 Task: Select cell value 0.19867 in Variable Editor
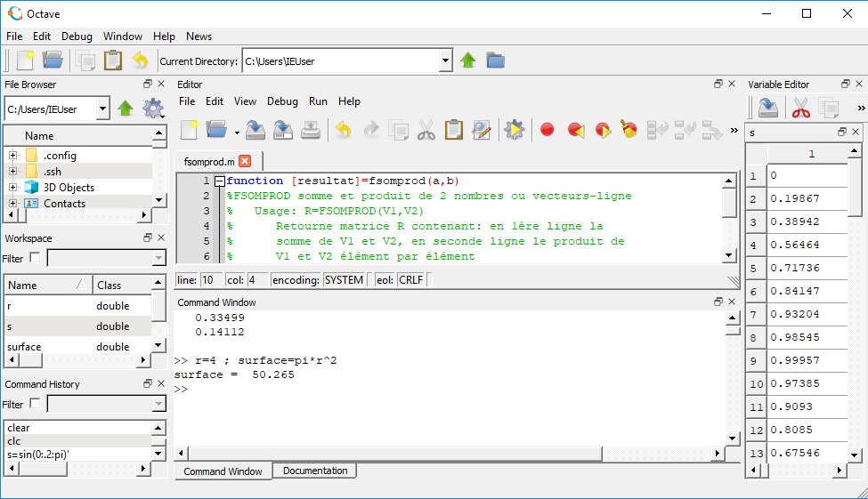807,198
